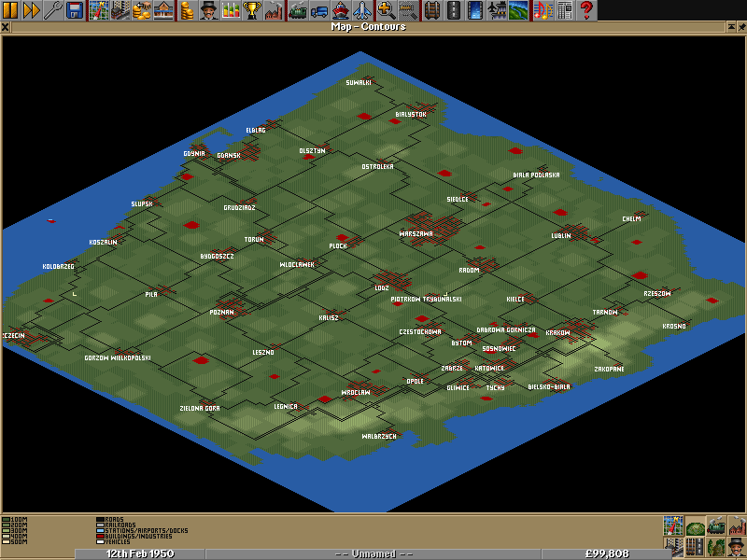The height and width of the screenshot is (560, 747).
Task: Pause the game with the pause button
Action: pyautogui.click(x=10, y=10)
